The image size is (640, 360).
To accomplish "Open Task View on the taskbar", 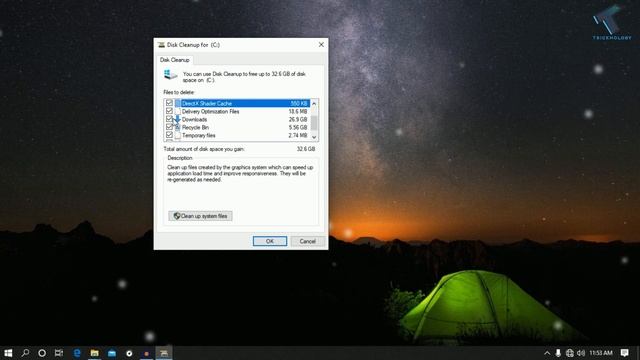I will 59,353.
